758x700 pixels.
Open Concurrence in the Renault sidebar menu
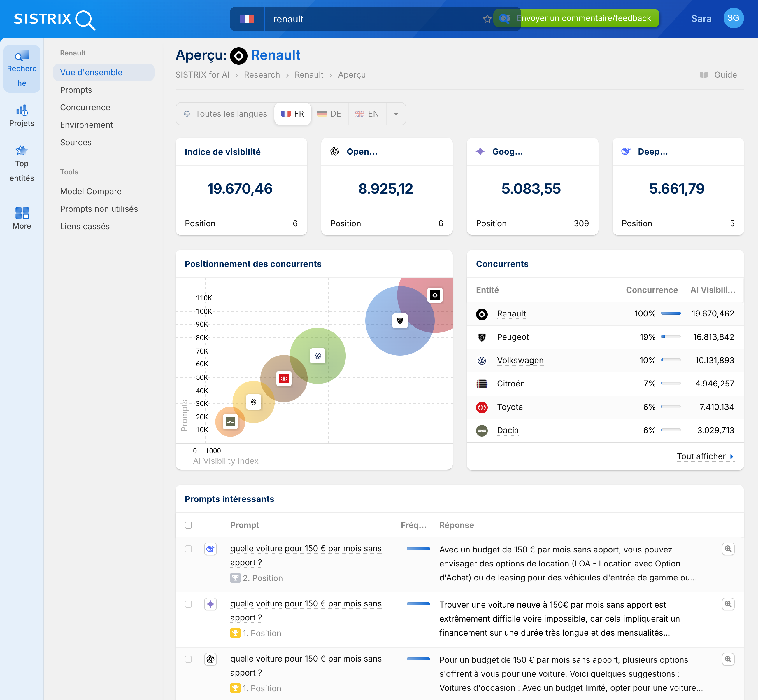pos(85,107)
